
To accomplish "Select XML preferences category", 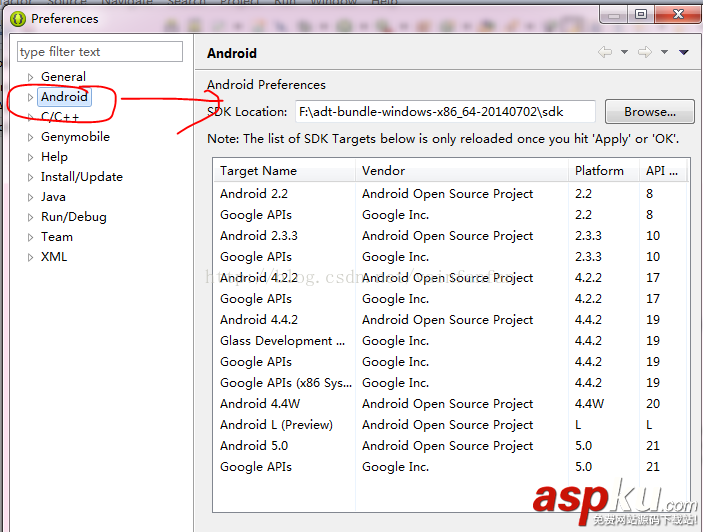I will pos(54,257).
